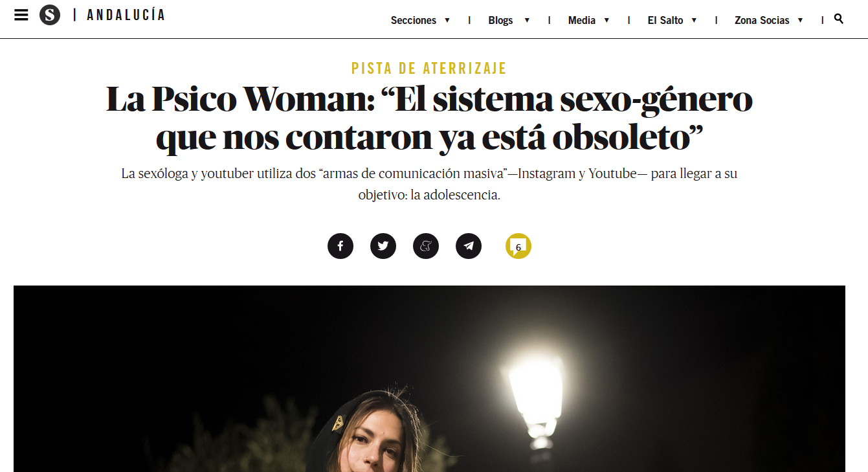Viewport: 868px width, 472px height.
Task: Follow the Pista de Aterrizaje category link
Action: click(429, 68)
